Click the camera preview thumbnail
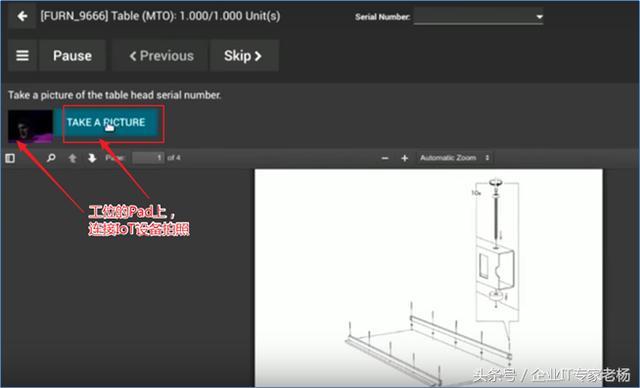This screenshot has height=388, width=640. click(31, 126)
